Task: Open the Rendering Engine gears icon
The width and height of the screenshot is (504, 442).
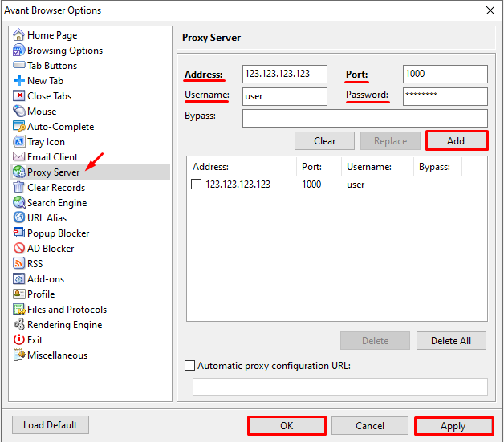Action: [x=18, y=324]
